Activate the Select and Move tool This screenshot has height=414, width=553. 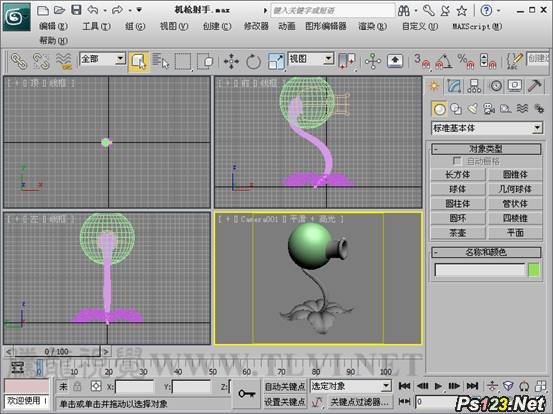pyautogui.click(x=231, y=61)
